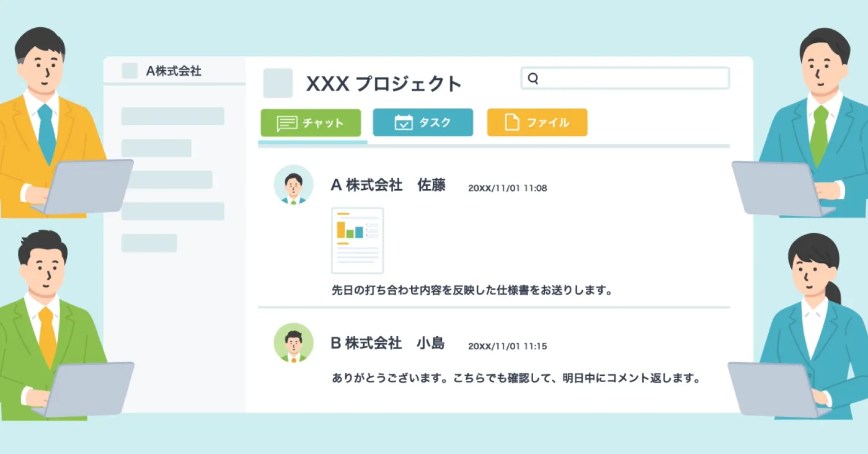Switch to the ファイル tab
868x454 pixels.
[537, 122]
